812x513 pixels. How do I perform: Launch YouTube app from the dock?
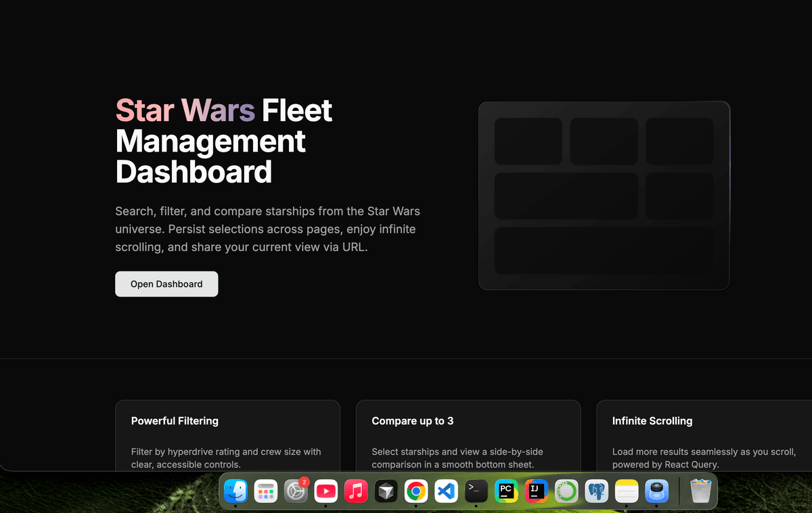coord(326,491)
